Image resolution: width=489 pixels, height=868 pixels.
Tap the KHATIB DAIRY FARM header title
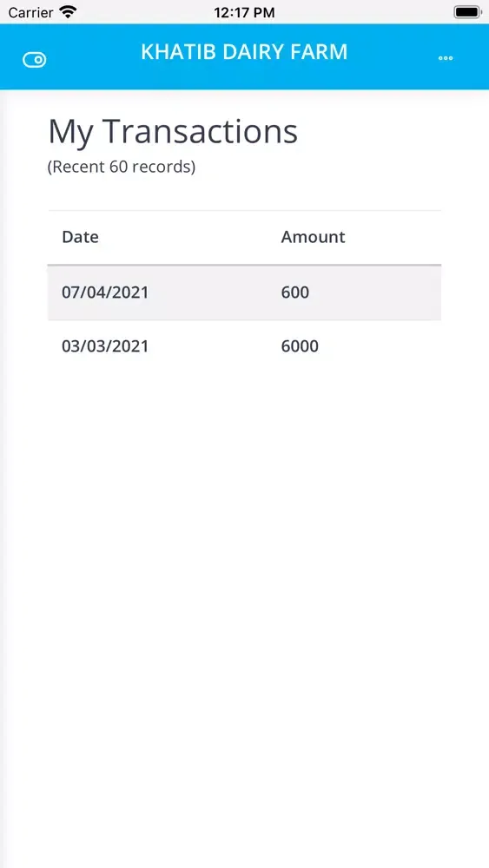244,52
